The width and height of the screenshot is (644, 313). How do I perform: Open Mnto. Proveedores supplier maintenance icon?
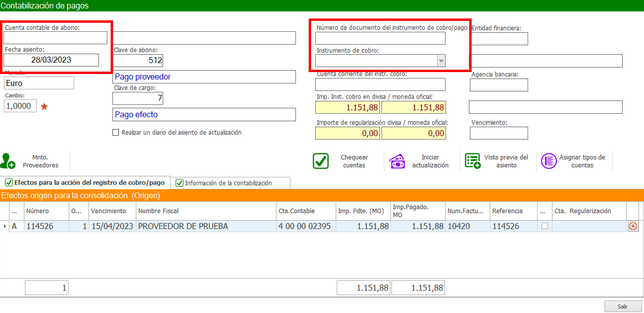click(x=8, y=161)
